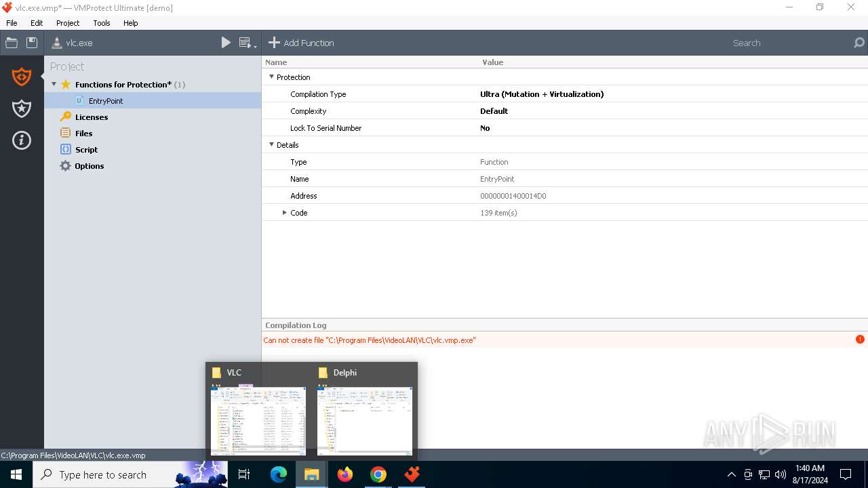Image resolution: width=868 pixels, height=488 pixels.
Task: Open the volume speaker tray icon
Action: coord(781,474)
